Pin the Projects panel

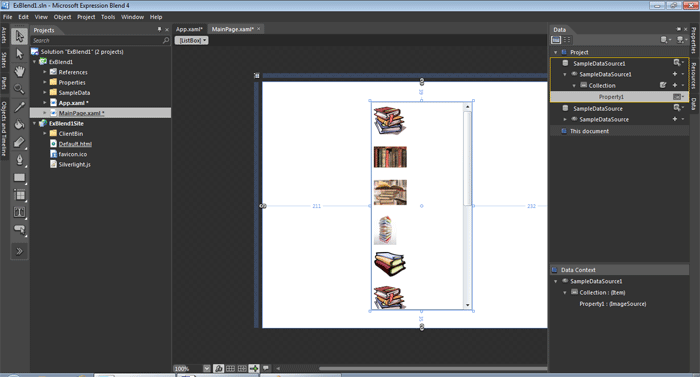click(159, 29)
